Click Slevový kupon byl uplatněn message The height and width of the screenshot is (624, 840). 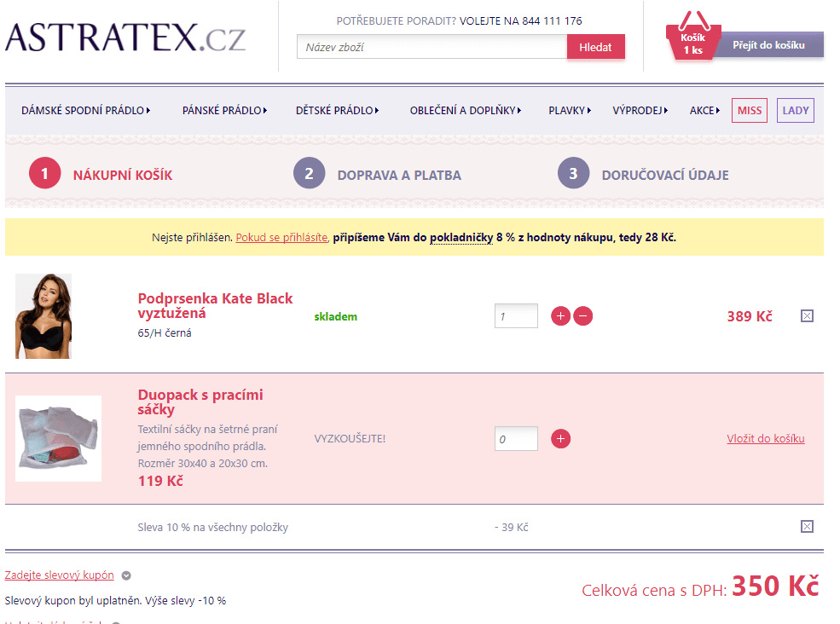click(115, 600)
